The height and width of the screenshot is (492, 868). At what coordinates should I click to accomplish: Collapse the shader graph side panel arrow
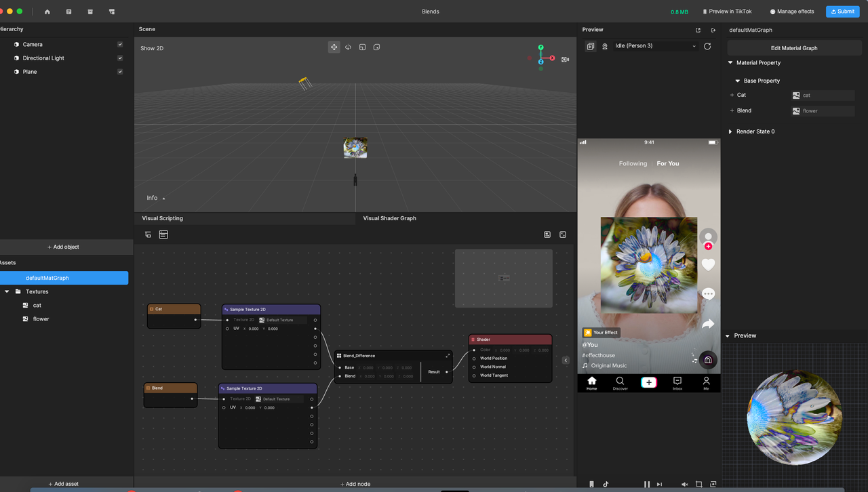tap(566, 361)
